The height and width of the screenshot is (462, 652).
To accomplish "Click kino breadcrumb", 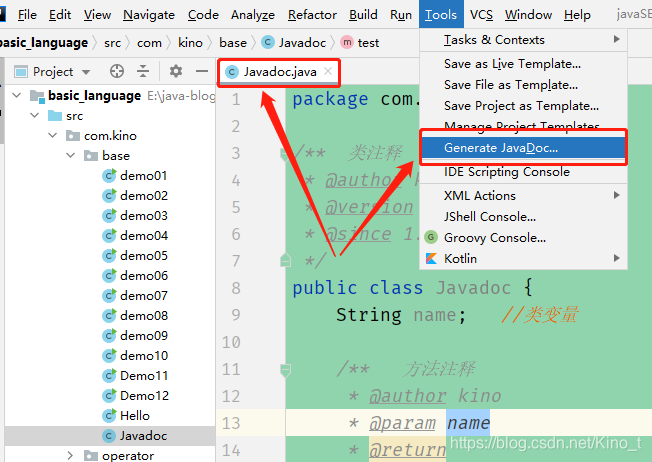I will (190, 43).
